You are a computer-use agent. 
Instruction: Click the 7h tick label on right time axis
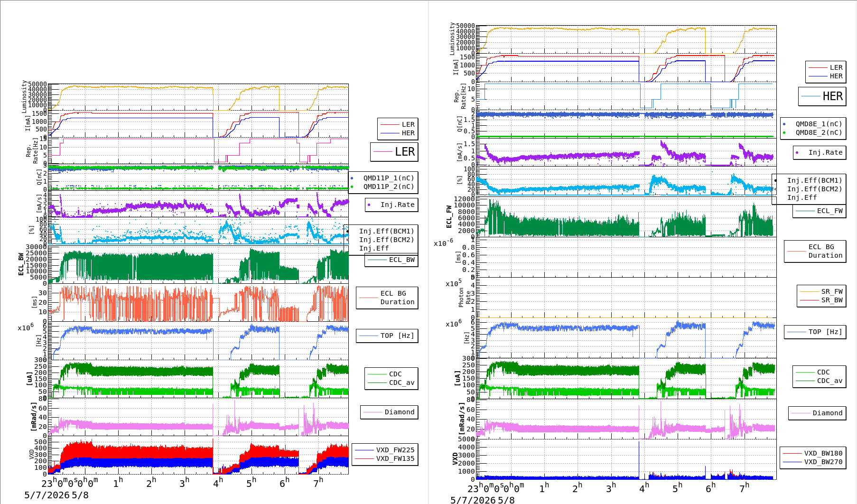744,488
